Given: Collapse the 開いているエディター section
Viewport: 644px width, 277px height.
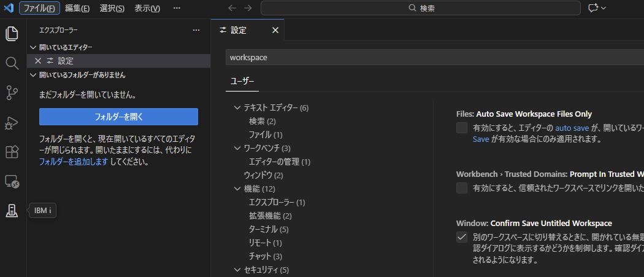Looking at the screenshot, I should [x=119, y=47].
